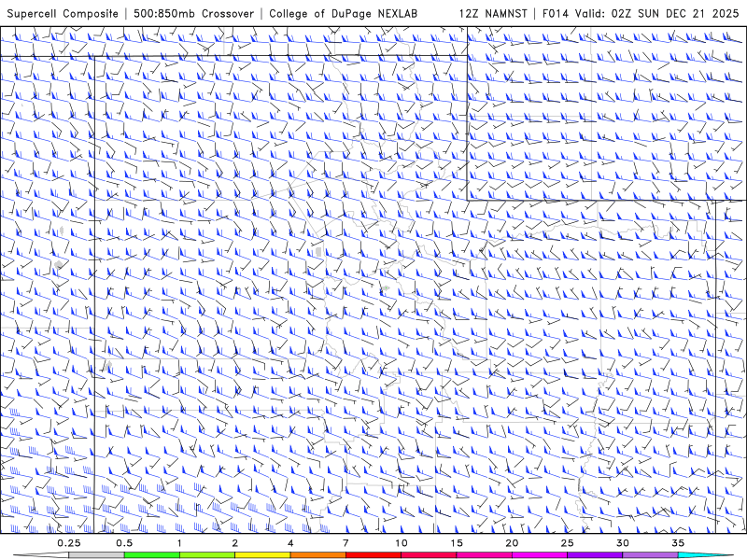Click the colorbar label "7"
This screenshot has width=747, height=560.
pos(345,543)
